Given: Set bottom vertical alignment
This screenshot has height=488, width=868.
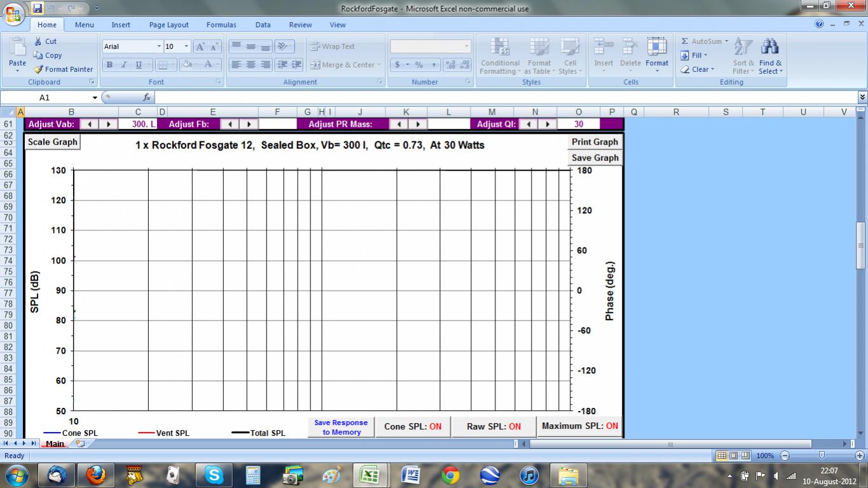Looking at the screenshot, I should tap(265, 46).
